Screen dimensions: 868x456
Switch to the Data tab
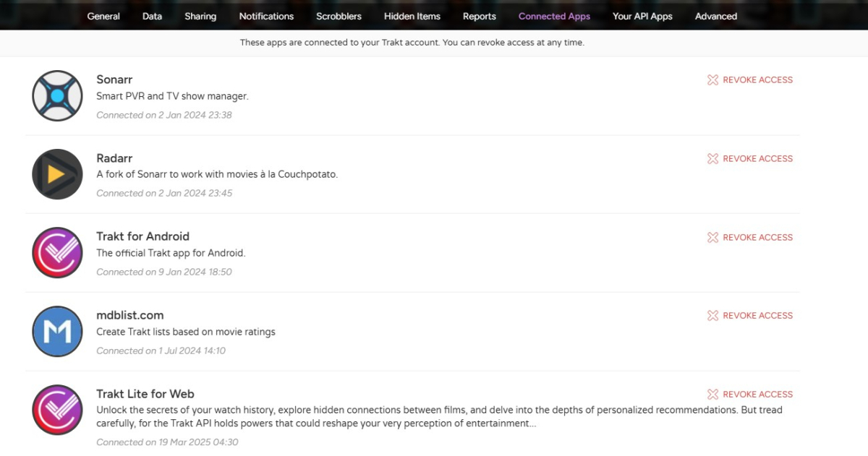152,16
